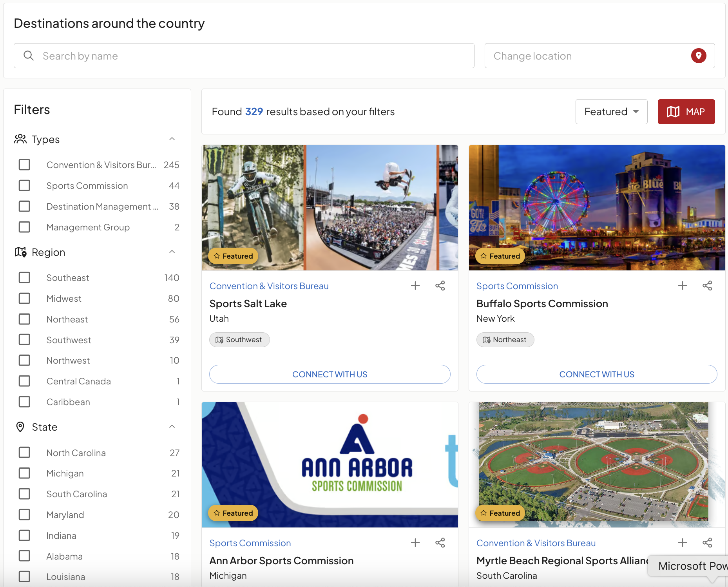This screenshot has width=728, height=587.
Task: Tick the Caribbean region checkbox
Action: tap(24, 402)
